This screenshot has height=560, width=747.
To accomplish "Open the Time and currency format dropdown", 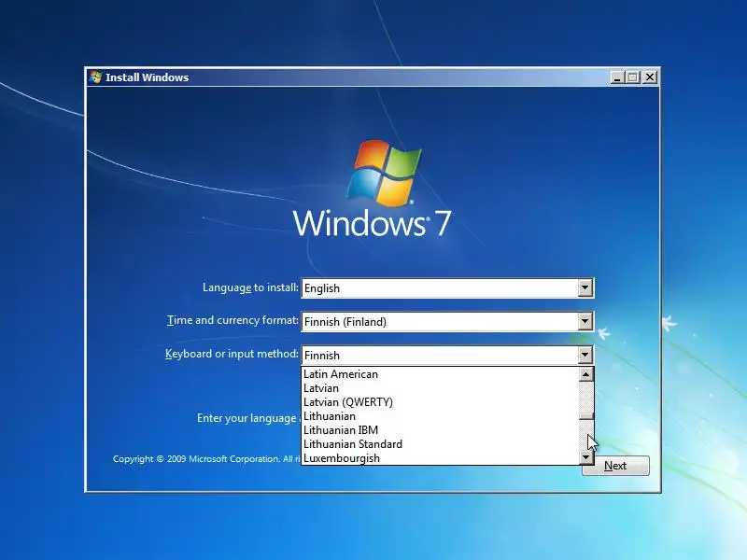I will tap(585, 321).
